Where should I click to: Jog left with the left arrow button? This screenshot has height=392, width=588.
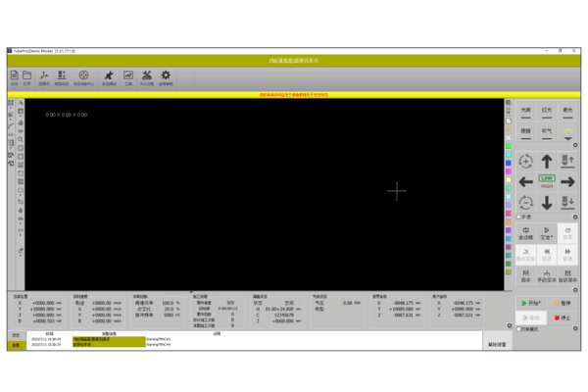point(525,182)
